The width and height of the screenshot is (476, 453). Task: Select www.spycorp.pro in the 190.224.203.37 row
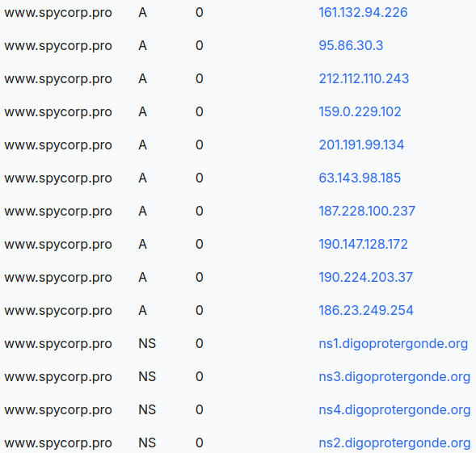[x=58, y=278]
